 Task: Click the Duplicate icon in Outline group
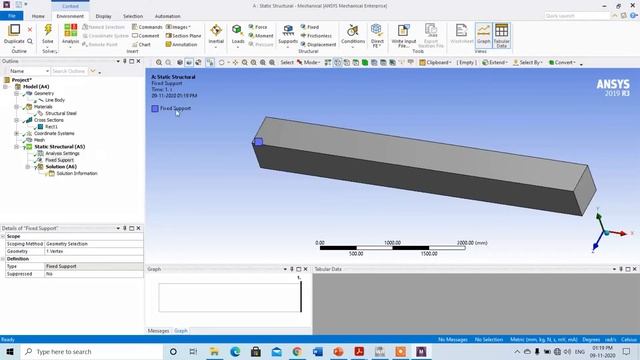pyautogui.click(x=14, y=30)
